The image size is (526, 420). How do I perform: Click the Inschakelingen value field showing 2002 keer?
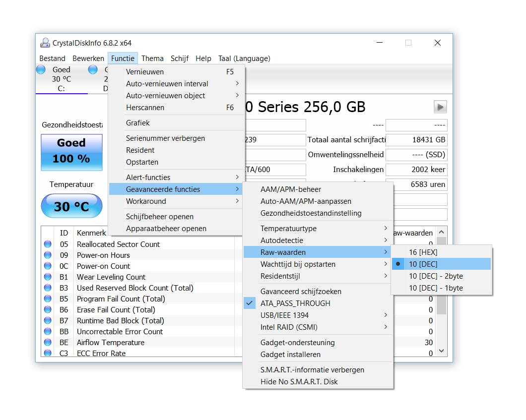tap(416, 170)
